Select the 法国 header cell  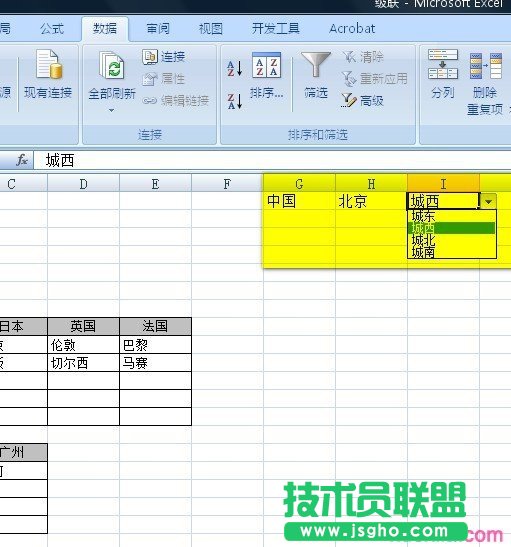coord(155,326)
